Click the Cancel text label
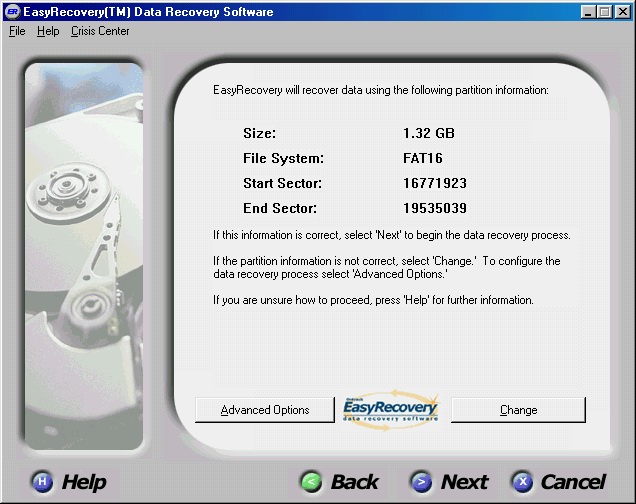 coord(573,482)
